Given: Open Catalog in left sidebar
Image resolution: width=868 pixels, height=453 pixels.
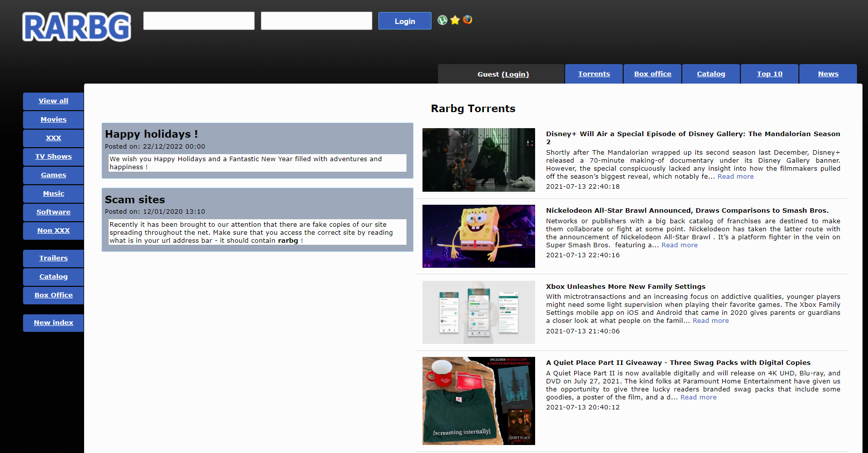Looking at the screenshot, I should click(x=54, y=276).
